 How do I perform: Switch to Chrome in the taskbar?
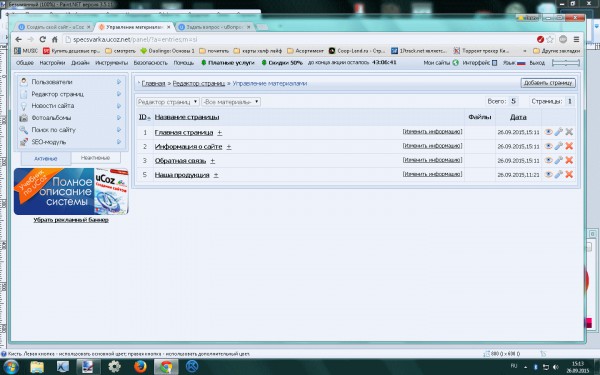coord(166,367)
